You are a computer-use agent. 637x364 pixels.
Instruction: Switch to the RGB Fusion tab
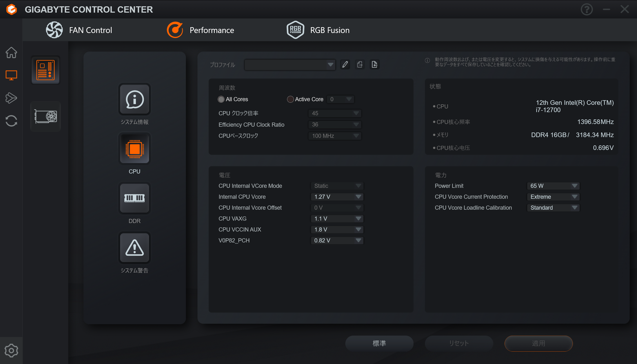318,30
